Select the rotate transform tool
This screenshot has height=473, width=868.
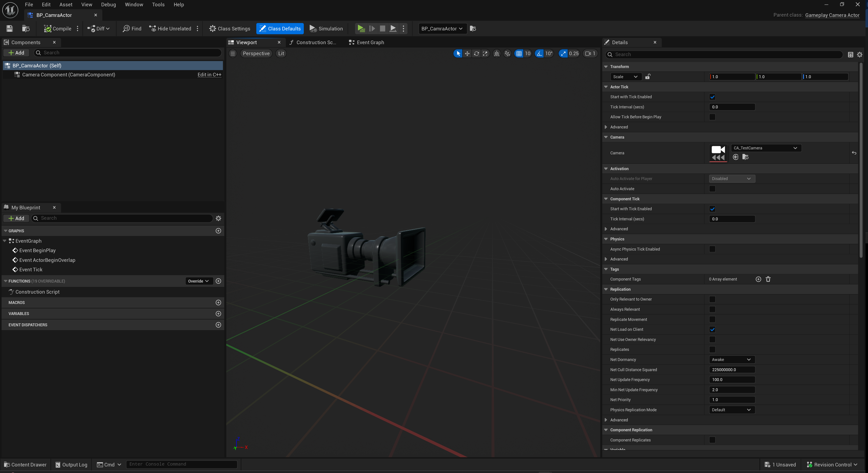click(476, 54)
